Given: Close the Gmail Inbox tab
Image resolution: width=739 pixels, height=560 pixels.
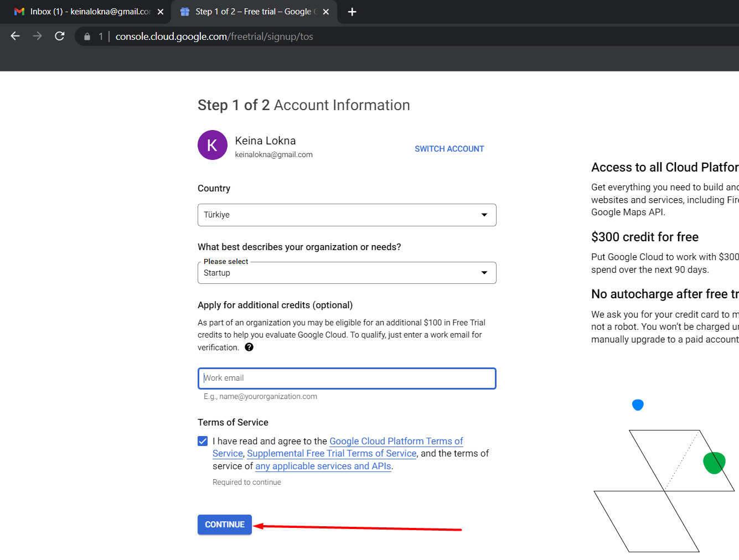Looking at the screenshot, I should click(x=161, y=12).
